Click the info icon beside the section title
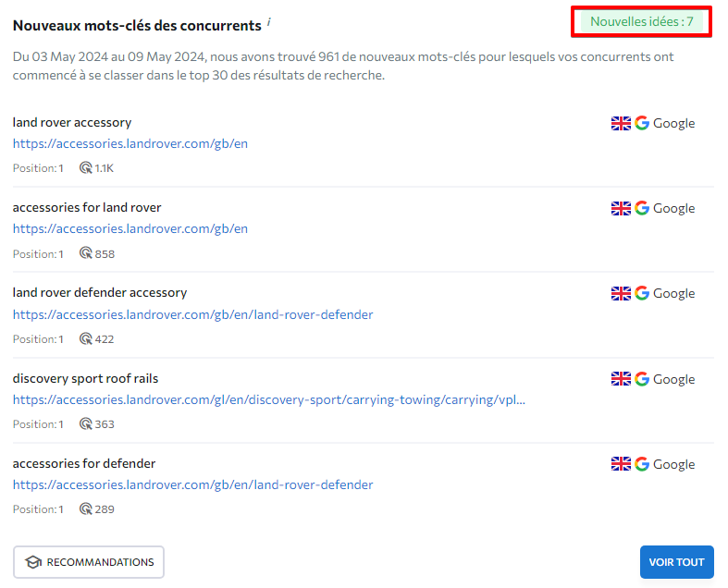Viewport: 728px width, 588px height. pos(269,22)
